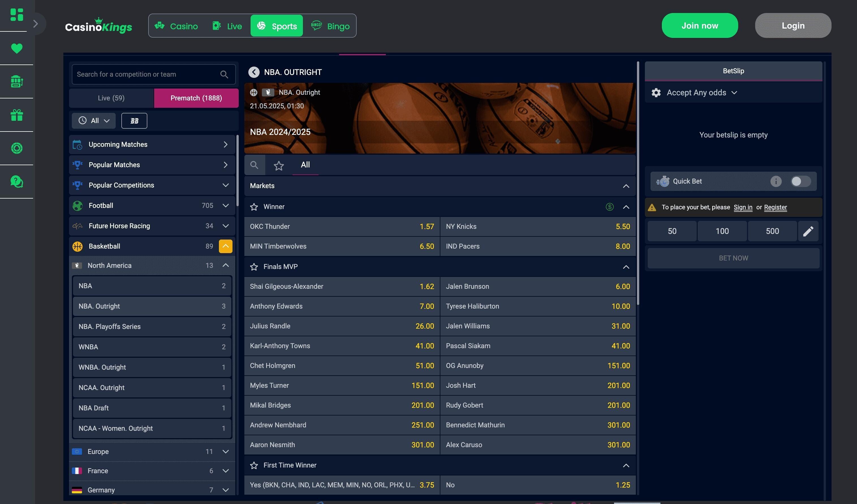Click the Sign in link in betslip
The width and height of the screenshot is (857, 504).
742,207
